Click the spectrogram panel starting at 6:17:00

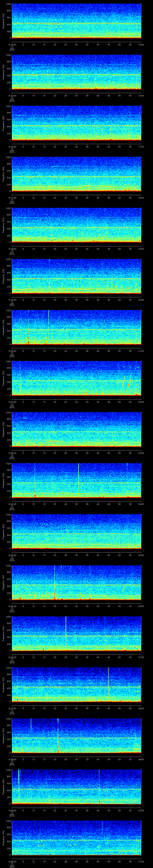click(x=76, y=174)
